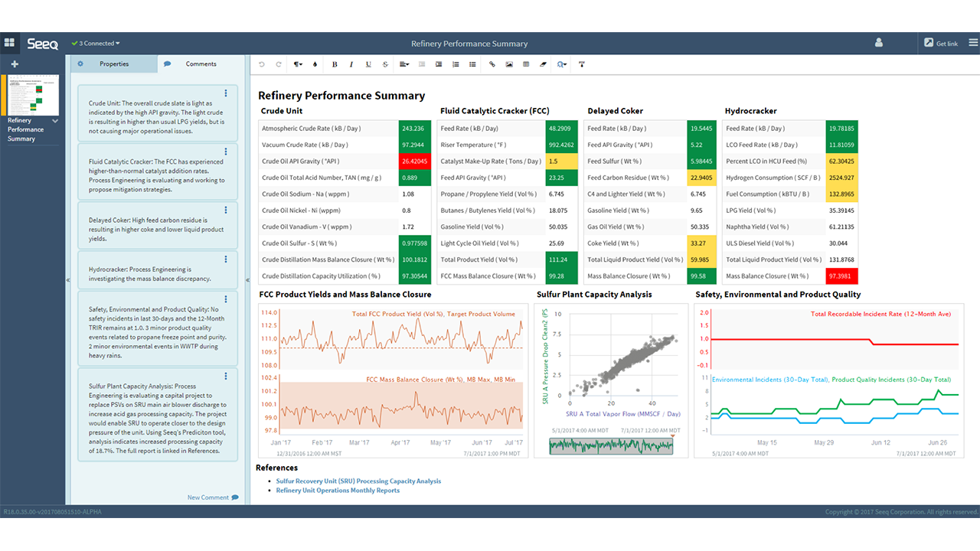Screen dimensions: 980x551
Task: Open the home screen grid icon
Action: coord(9,44)
